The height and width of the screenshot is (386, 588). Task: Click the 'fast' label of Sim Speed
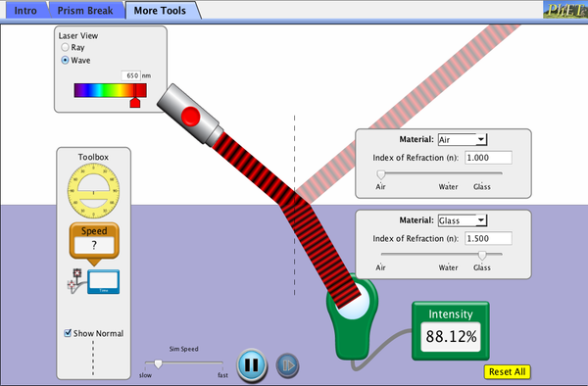(x=222, y=375)
